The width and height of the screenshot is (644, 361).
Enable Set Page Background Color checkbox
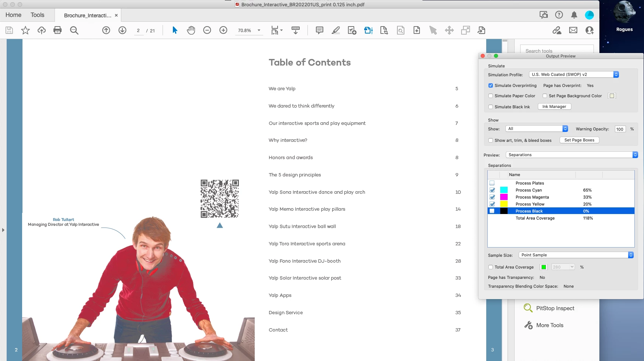click(545, 96)
